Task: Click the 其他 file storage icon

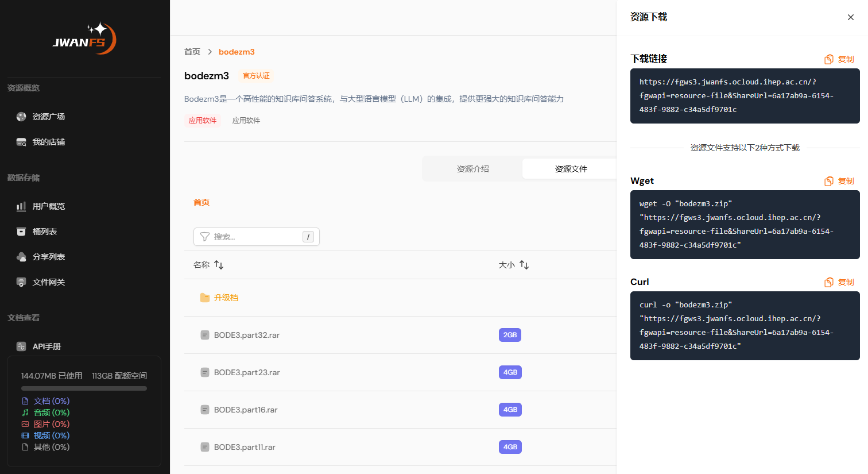Action: point(25,447)
